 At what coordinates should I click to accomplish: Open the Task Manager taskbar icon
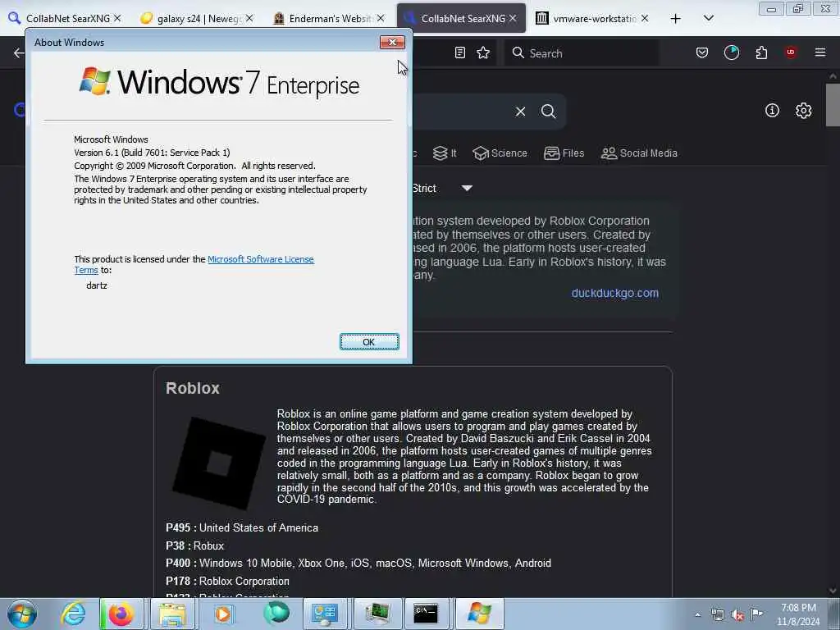tap(377, 614)
